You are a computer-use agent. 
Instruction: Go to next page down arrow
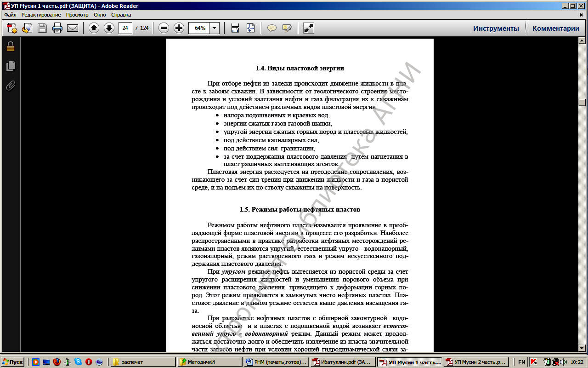pyautogui.click(x=109, y=28)
